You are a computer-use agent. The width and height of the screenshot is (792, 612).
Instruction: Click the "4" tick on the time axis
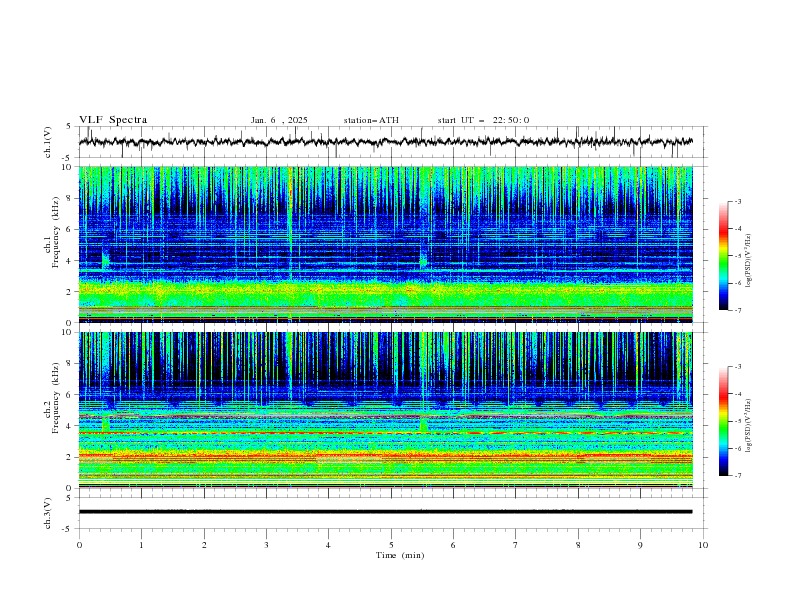[x=328, y=545]
